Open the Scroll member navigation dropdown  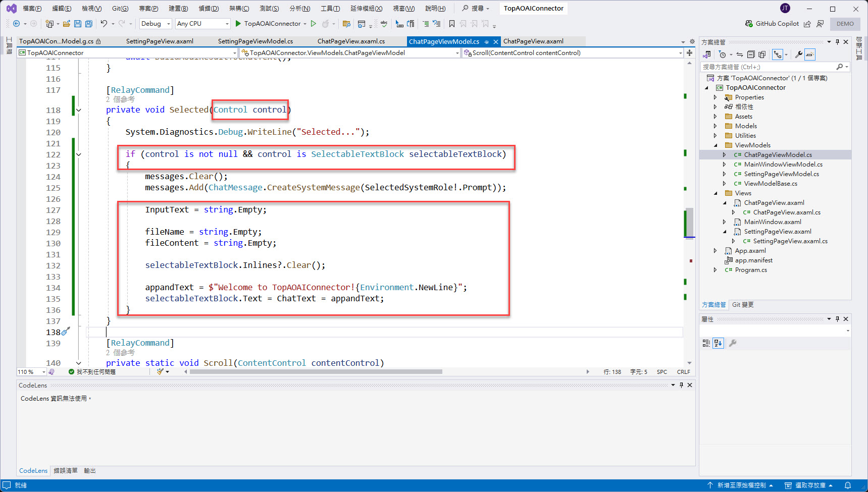coord(573,52)
